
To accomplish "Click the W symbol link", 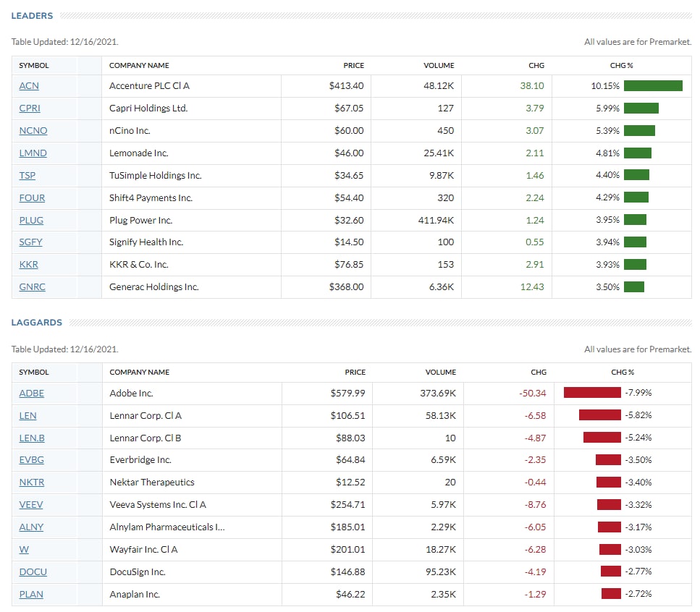I will [x=24, y=550].
